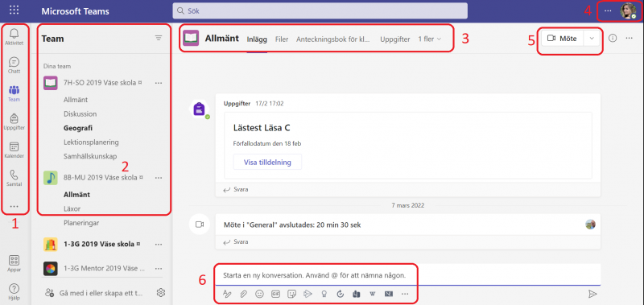
Task: Click Svara under Lästest Läsa C post
Action: coord(236,190)
